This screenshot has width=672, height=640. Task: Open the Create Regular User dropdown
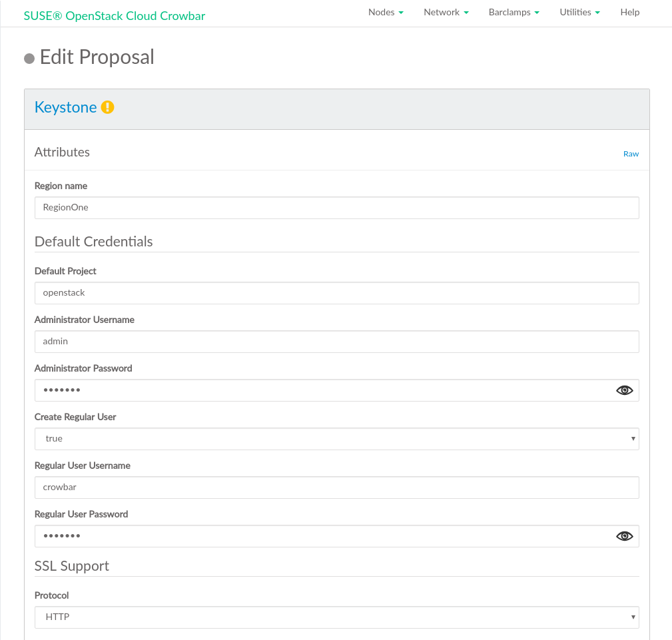point(336,439)
